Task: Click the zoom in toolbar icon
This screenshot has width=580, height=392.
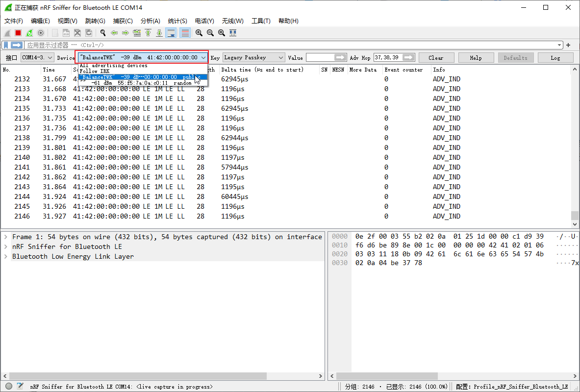Action: [x=199, y=32]
